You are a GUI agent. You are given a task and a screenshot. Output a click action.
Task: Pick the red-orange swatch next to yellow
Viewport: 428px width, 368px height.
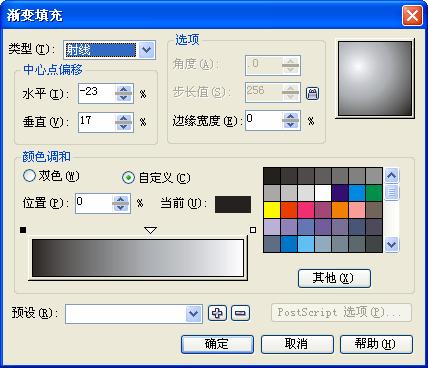point(289,210)
